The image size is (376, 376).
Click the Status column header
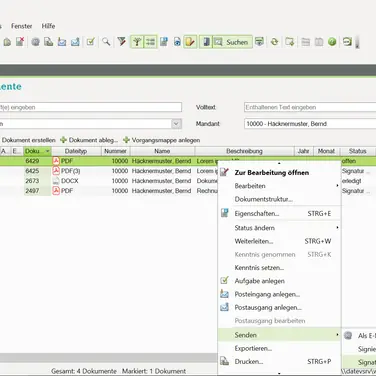pyautogui.click(x=358, y=151)
